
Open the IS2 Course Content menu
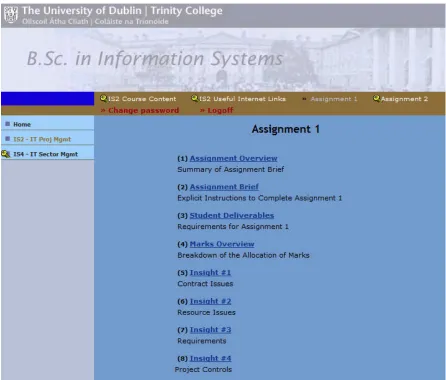point(142,99)
